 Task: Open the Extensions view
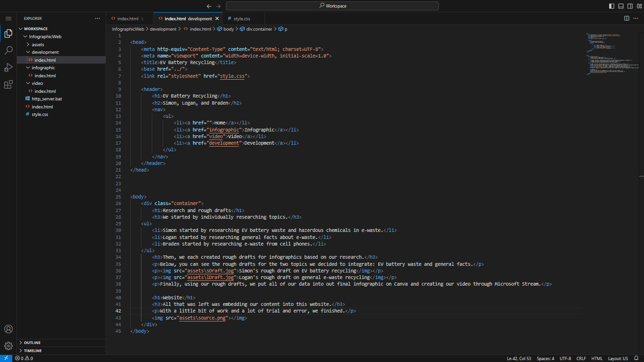coord(8,84)
